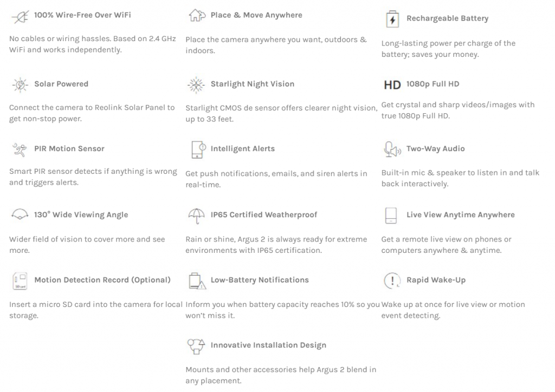Click the Live View phone icon
Screen dimensions: 555x392
391,215
